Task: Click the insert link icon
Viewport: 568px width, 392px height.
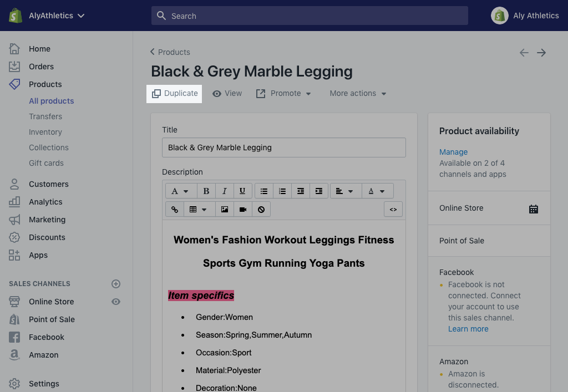Action: tap(175, 210)
